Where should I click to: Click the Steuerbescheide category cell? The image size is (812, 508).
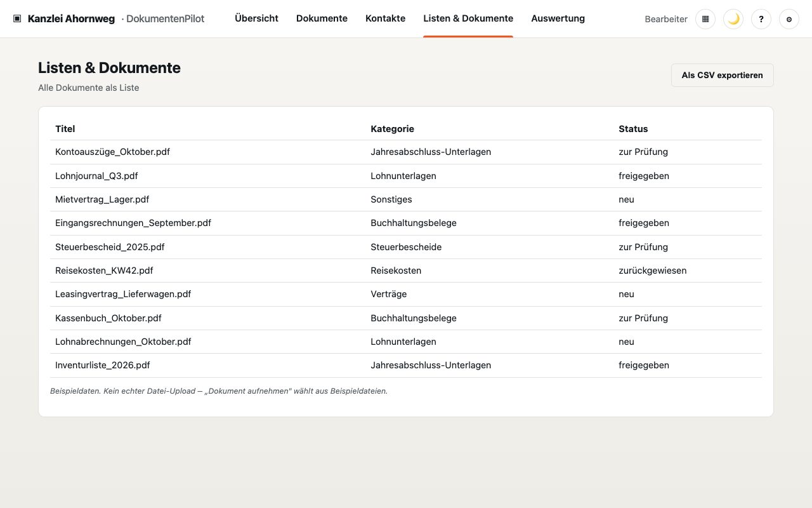point(406,247)
